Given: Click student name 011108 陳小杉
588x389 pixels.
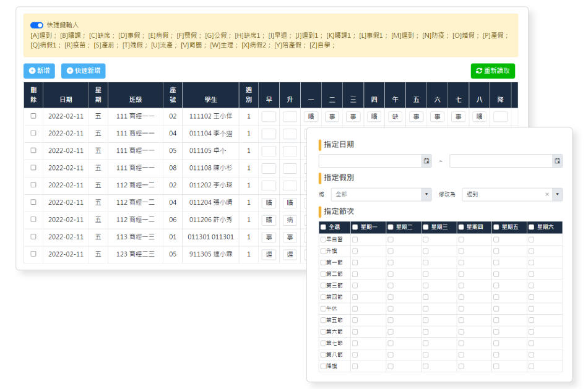Looking at the screenshot, I should pos(210,168).
